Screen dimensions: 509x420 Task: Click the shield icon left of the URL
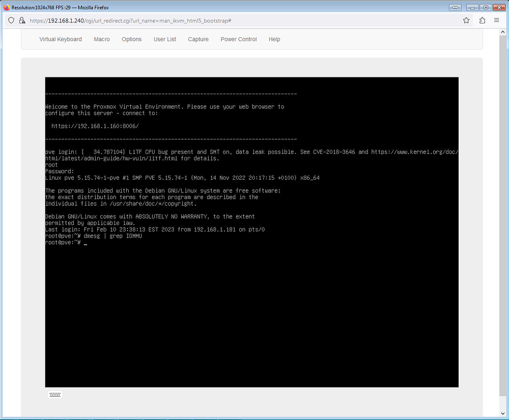click(x=11, y=20)
